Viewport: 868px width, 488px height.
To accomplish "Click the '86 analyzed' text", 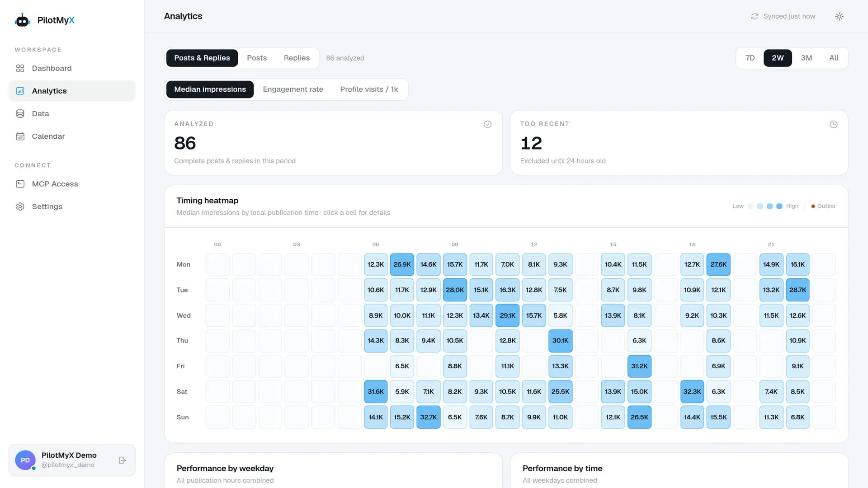I will tap(345, 58).
